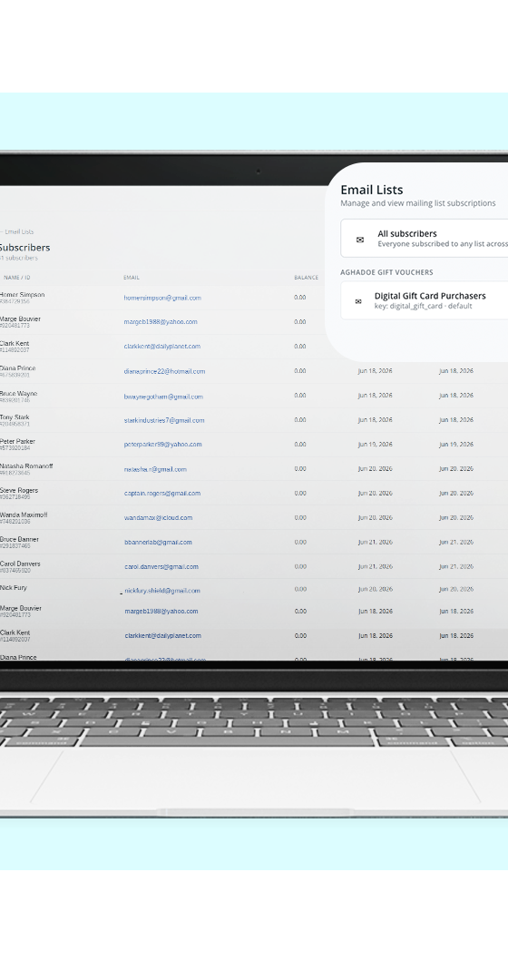Open peterparker99@yahoo.com email link
Image resolution: width=508 pixels, height=980 pixels.
(x=163, y=445)
